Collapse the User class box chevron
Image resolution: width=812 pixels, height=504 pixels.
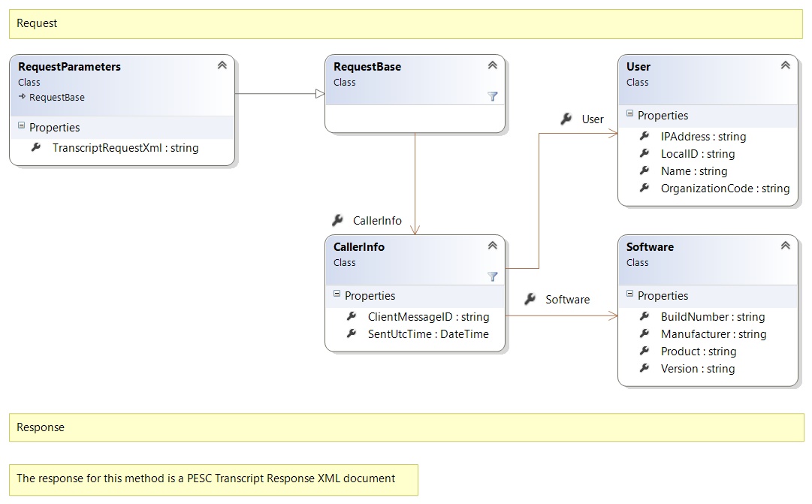tap(786, 65)
